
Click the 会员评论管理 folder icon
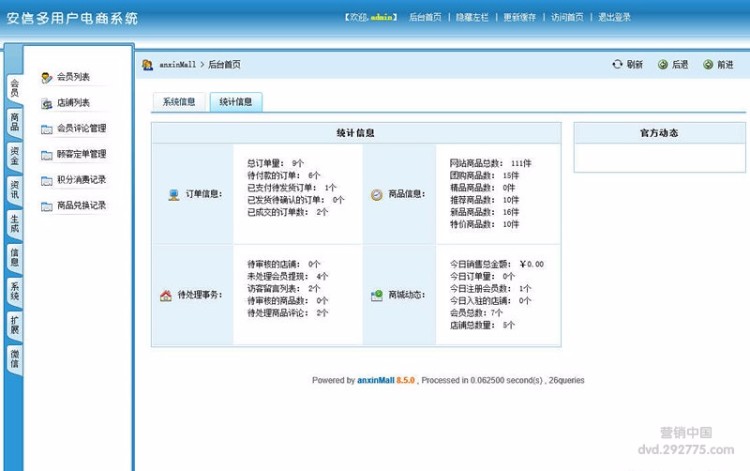coord(46,129)
